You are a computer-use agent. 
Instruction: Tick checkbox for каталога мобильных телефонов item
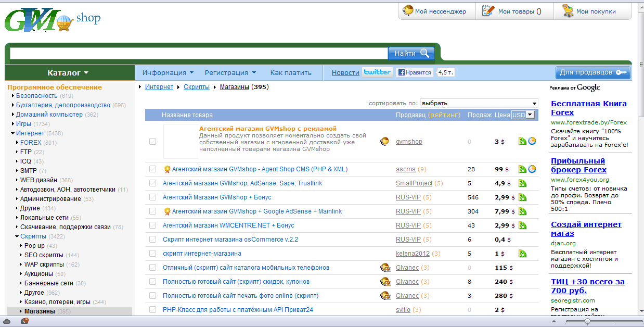152,267
